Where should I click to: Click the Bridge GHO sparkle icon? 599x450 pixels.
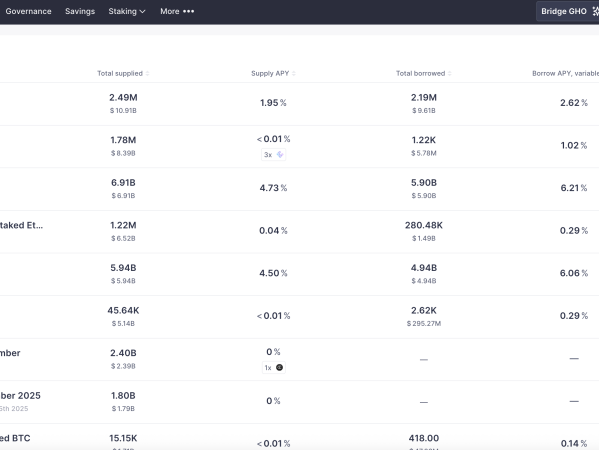click(x=595, y=11)
